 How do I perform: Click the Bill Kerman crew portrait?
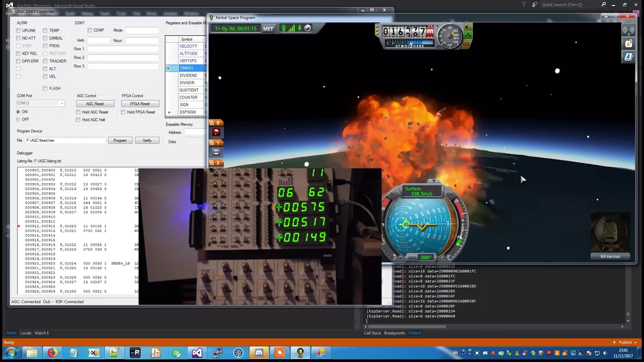(610, 236)
